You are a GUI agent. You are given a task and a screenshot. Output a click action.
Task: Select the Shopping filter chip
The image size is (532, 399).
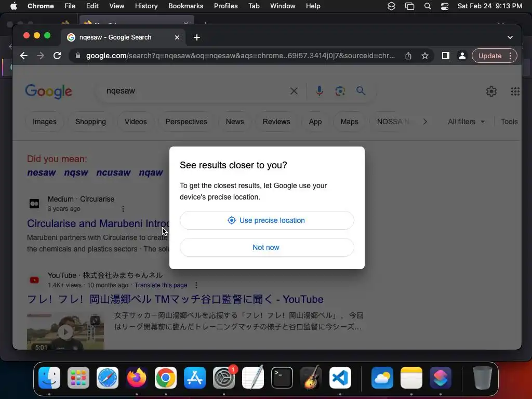(90, 122)
